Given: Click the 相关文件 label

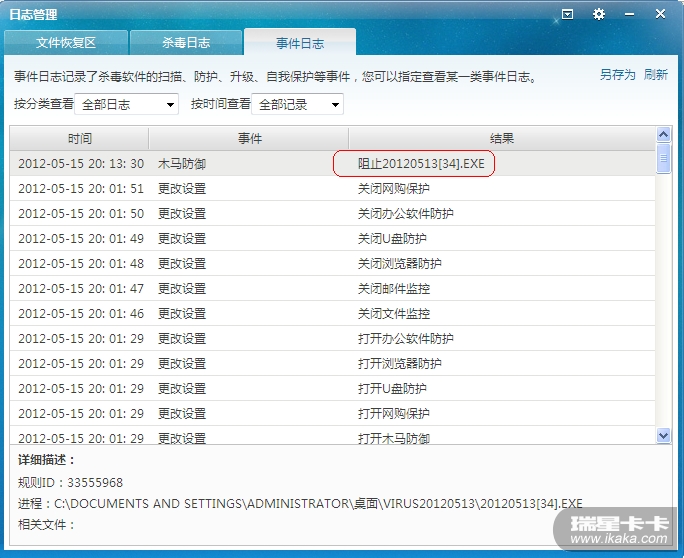Looking at the screenshot, I should [46, 524].
